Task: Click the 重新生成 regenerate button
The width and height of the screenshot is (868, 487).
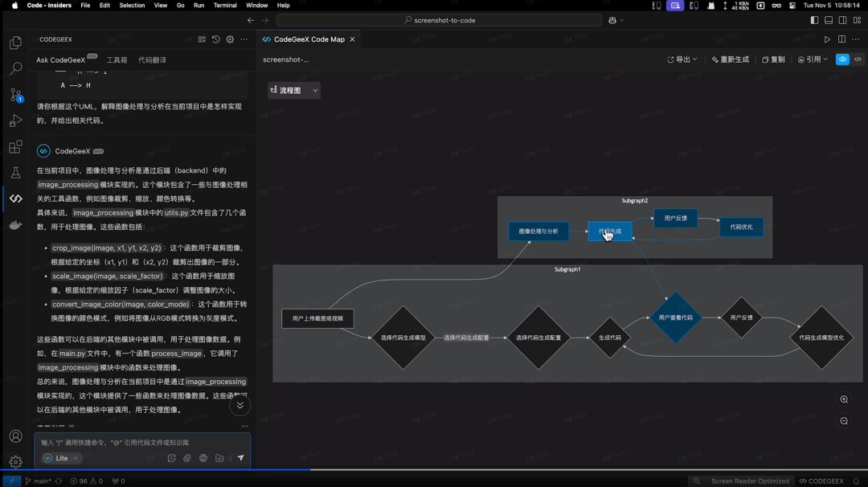Action: 730,59
